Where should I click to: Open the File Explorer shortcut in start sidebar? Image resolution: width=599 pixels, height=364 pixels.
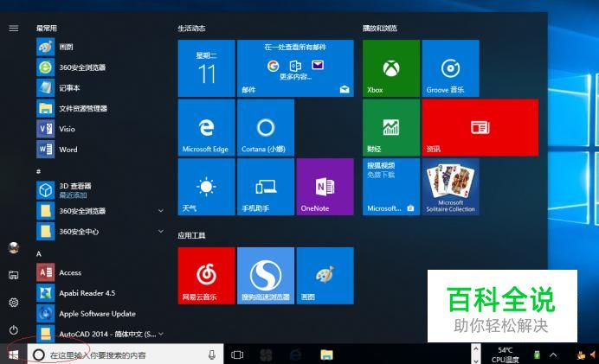[13, 275]
